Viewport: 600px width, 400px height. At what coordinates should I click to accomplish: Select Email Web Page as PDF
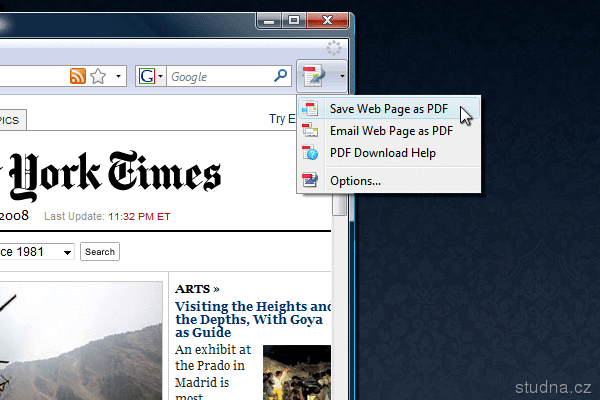click(388, 131)
